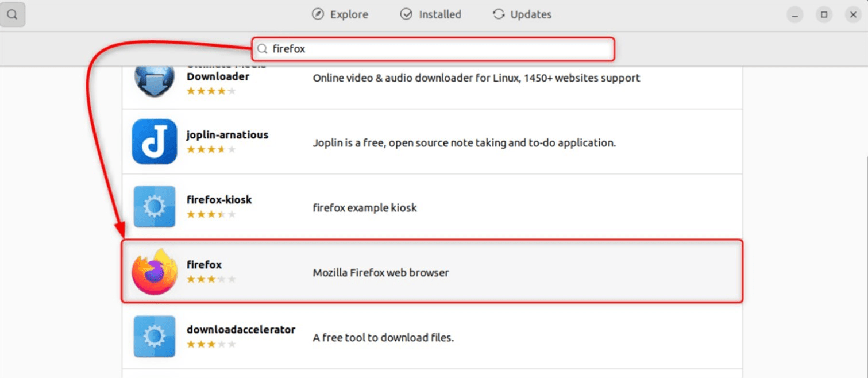
Task: Open the Explore tab
Action: tap(340, 14)
